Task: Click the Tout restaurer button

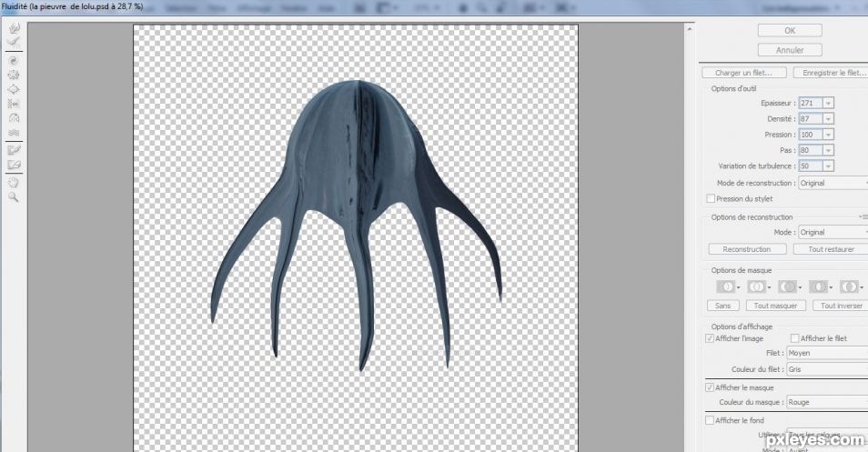Action: [831, 249]
